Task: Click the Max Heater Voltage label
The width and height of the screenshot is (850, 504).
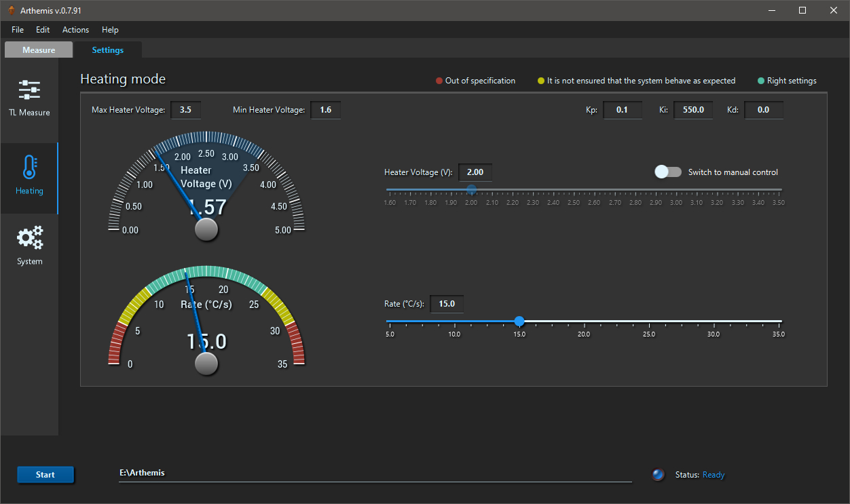Action: (128, 110)
